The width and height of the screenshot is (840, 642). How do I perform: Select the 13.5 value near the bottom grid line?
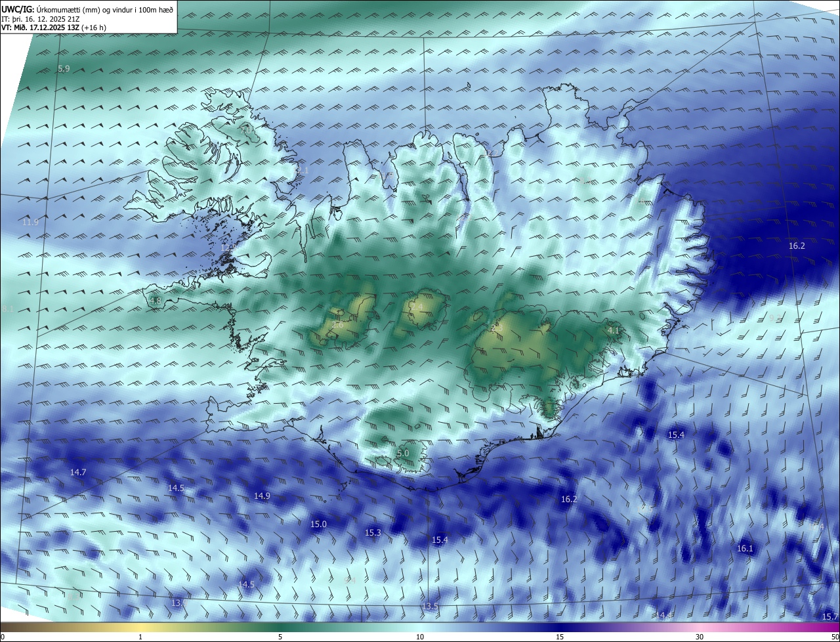tap(430, 606)
